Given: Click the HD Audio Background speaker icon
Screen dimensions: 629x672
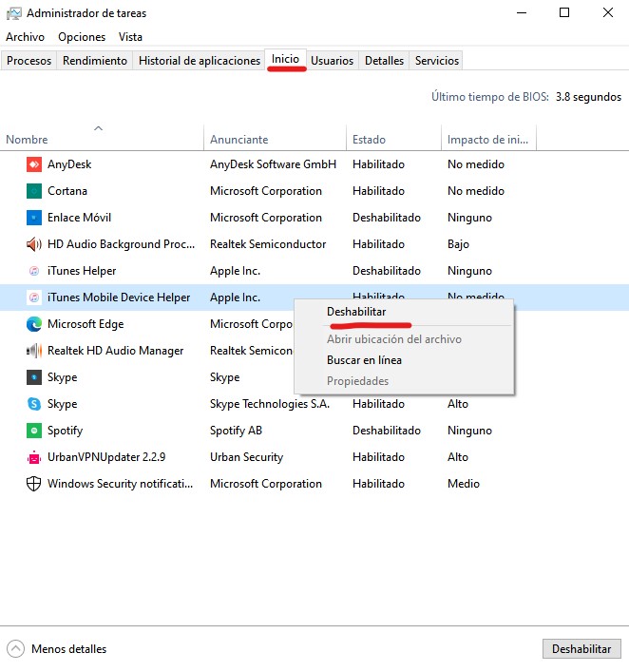Looking at the screenshot, I should [x=34, y=244].
